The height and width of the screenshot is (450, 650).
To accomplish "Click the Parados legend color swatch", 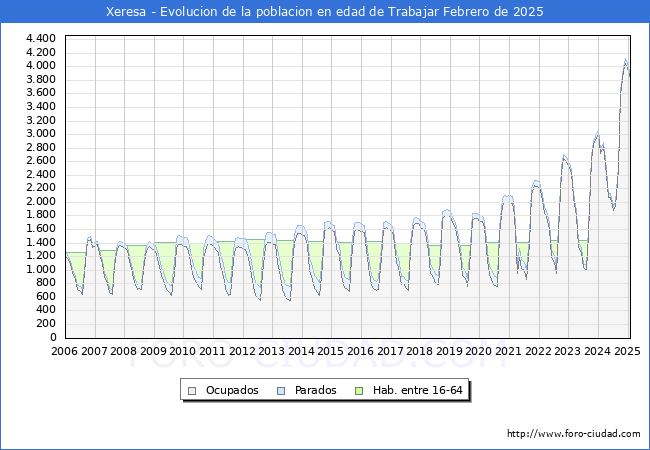I will pyautogui.click(x=281, y=391).
